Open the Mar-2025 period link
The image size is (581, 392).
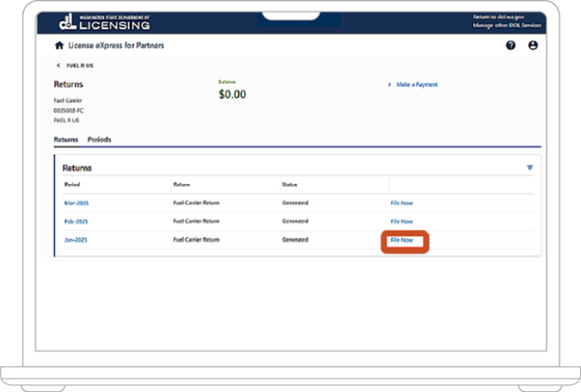pos(76,204)
